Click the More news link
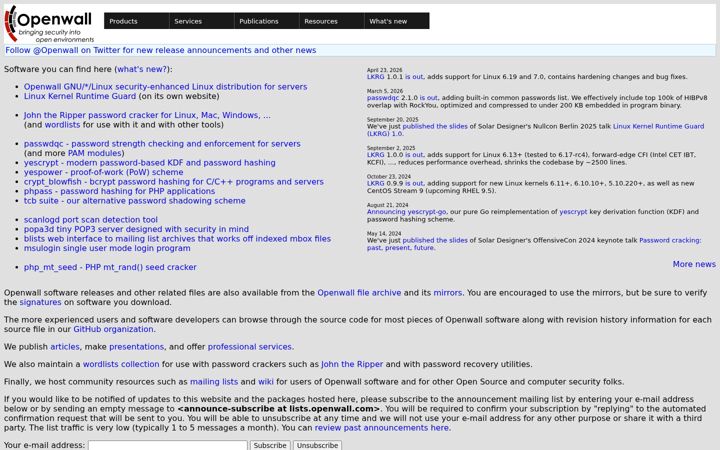Image resolution: width=720 pixels, height=450 pixels. pos(694,264)
